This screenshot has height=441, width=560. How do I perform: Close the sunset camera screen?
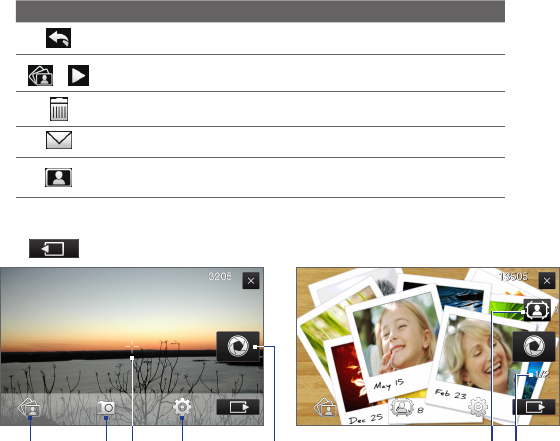click(x=251, y=281)
